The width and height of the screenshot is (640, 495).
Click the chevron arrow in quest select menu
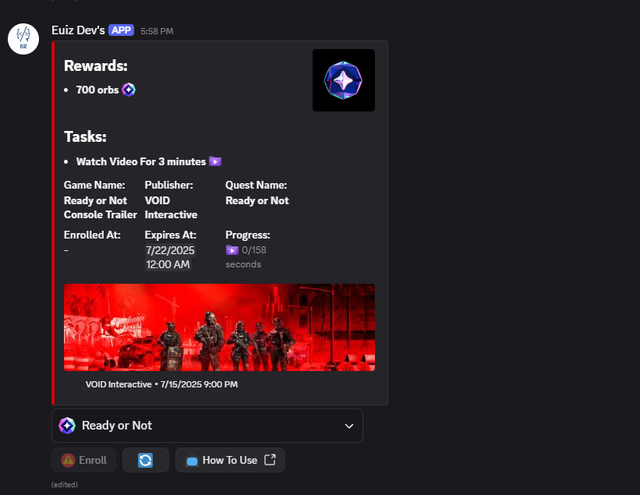point(349,426)
